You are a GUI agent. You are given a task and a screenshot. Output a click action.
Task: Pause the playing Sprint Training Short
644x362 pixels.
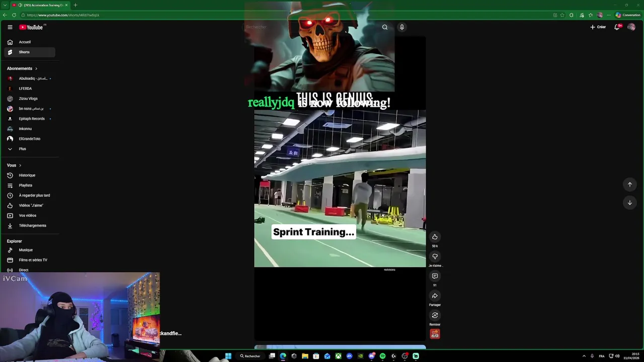click(340, 189)
